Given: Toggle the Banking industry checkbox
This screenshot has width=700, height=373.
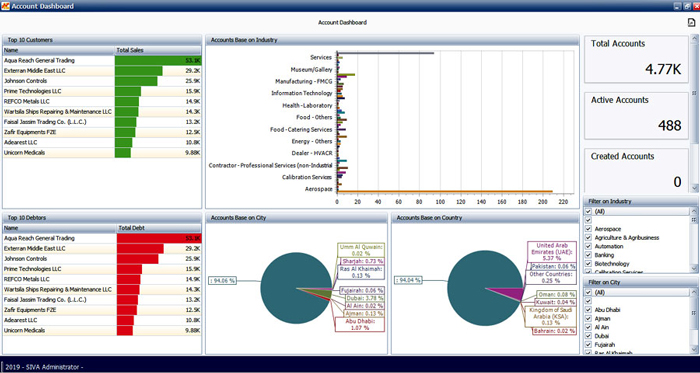Looking at the screenshot, I should 588,255.
